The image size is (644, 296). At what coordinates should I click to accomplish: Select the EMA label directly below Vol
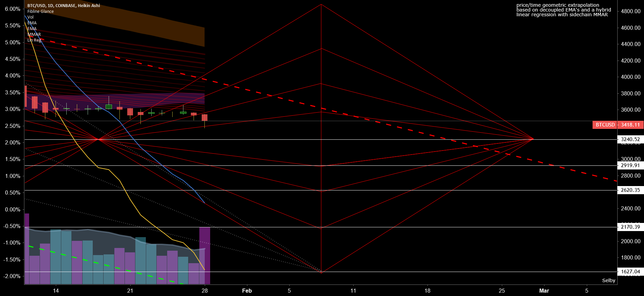click(32, 23)
